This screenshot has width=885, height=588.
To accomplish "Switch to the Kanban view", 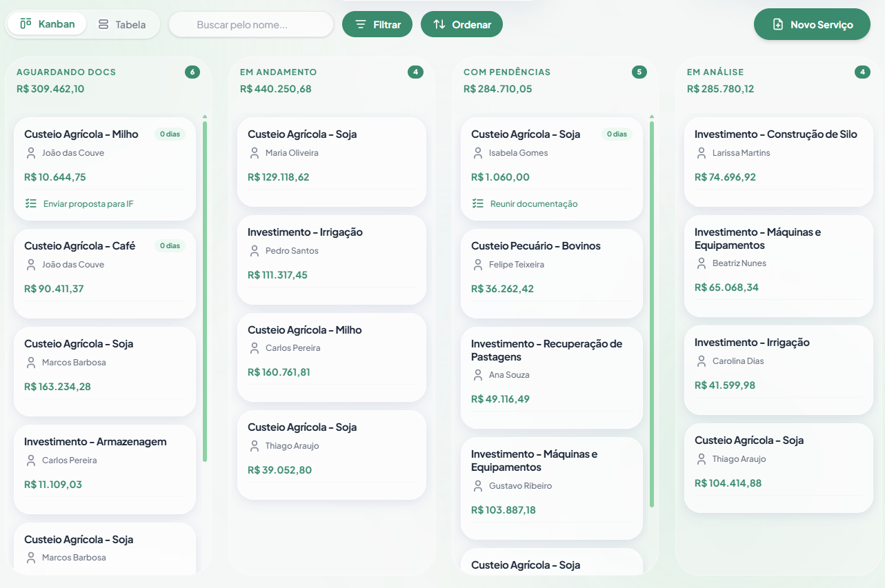I will tap(48, 24).
